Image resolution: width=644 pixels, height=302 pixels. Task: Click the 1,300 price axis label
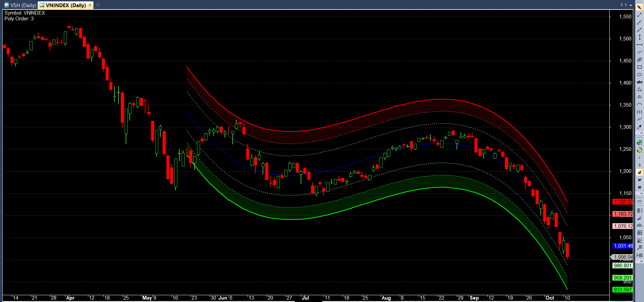625,127
